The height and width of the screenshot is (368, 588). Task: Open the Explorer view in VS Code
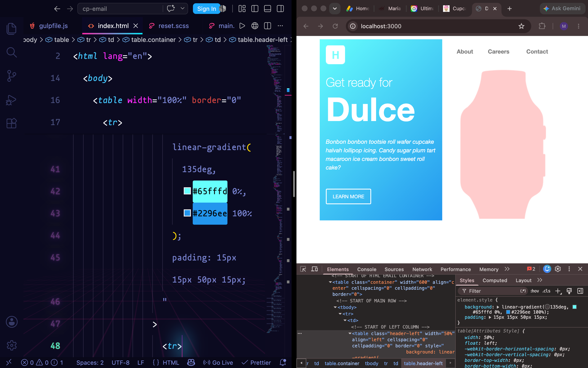[x=11, y=29]
